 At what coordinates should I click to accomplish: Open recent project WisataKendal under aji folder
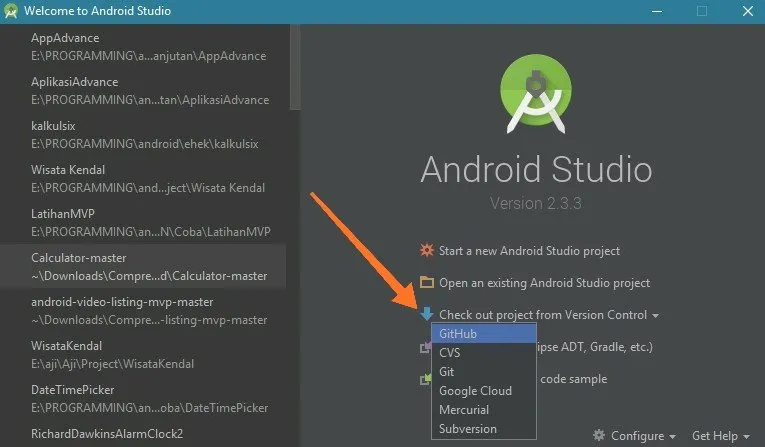click(x=144, y=355)
